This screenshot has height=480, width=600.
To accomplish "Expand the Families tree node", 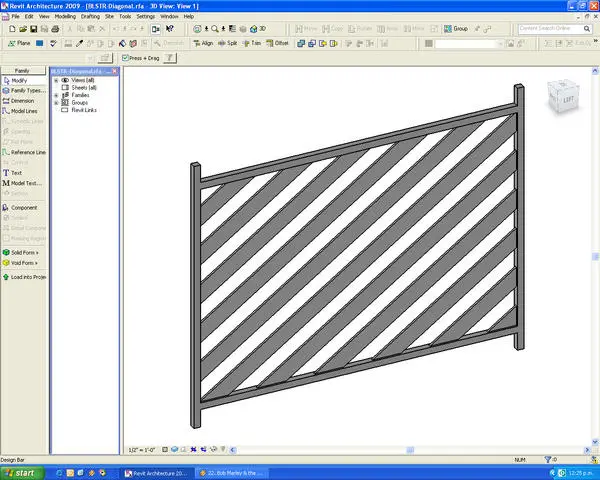I will coord(56,95).
